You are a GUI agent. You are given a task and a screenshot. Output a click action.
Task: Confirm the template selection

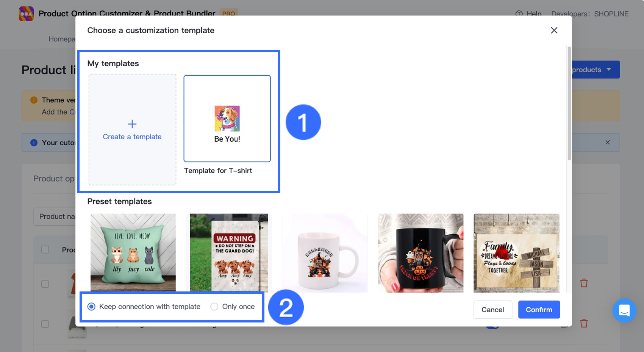[x=539, y=310]
